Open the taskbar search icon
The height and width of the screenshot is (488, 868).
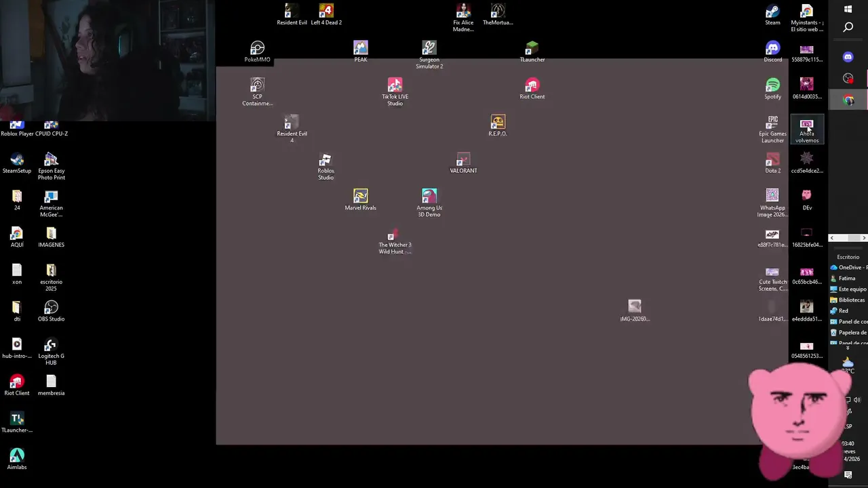pos(848,27)
